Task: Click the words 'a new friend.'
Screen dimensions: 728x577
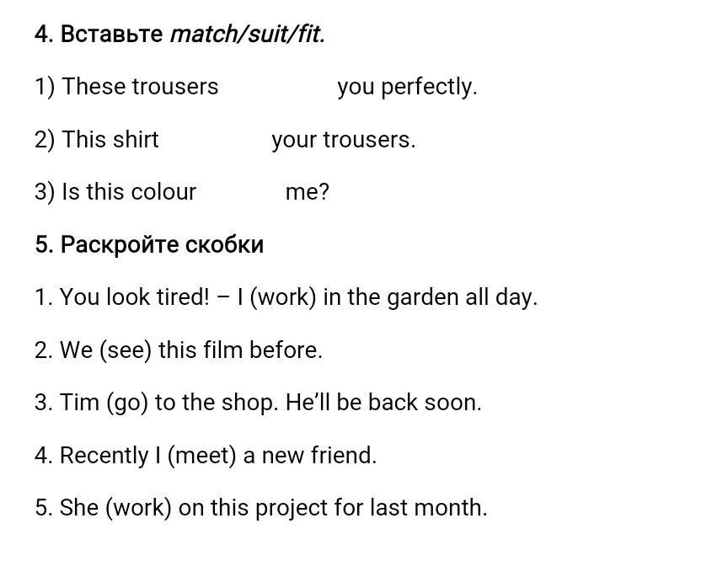Action: (310, 456)
